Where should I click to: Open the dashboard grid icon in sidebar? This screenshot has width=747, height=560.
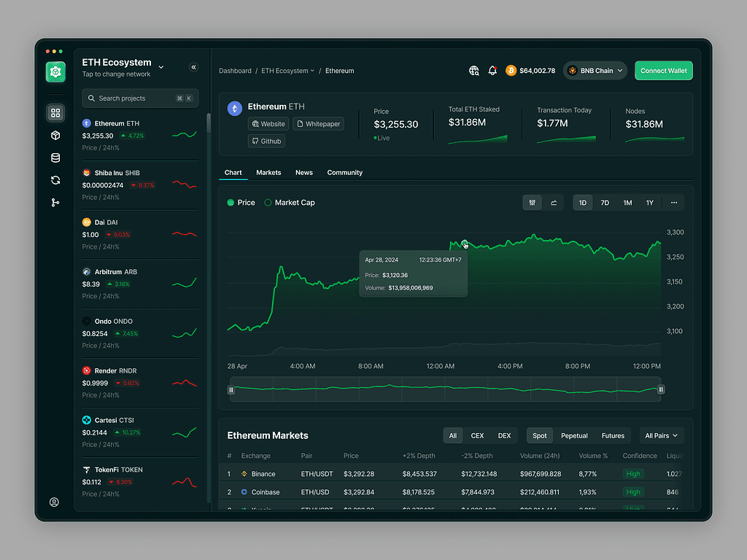point(55,113)
